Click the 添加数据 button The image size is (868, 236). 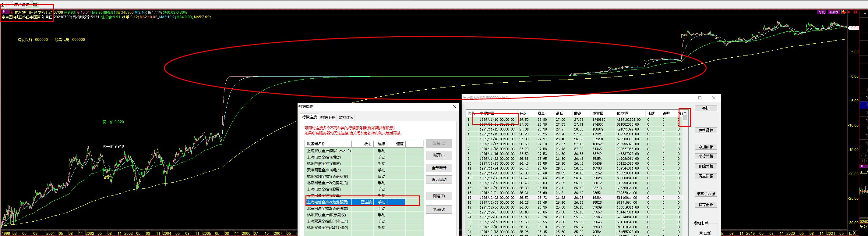pos(706,147)
